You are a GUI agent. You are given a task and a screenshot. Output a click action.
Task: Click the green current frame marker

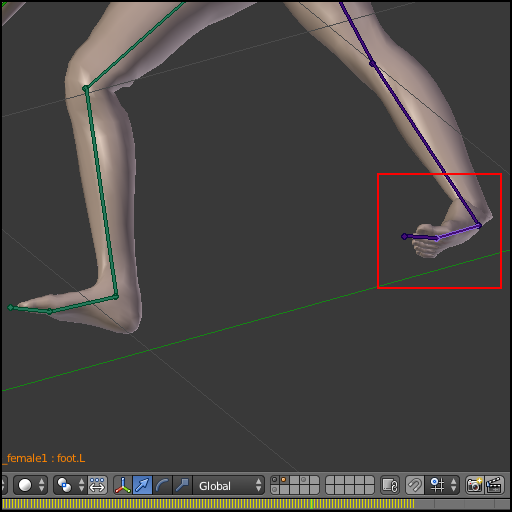[312, 504]
